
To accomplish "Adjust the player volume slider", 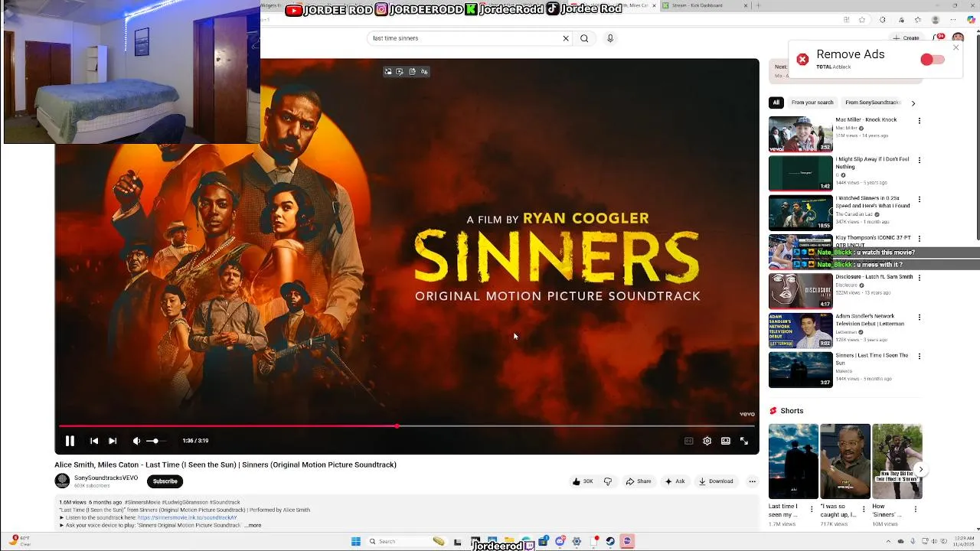I will coord(155,441).
